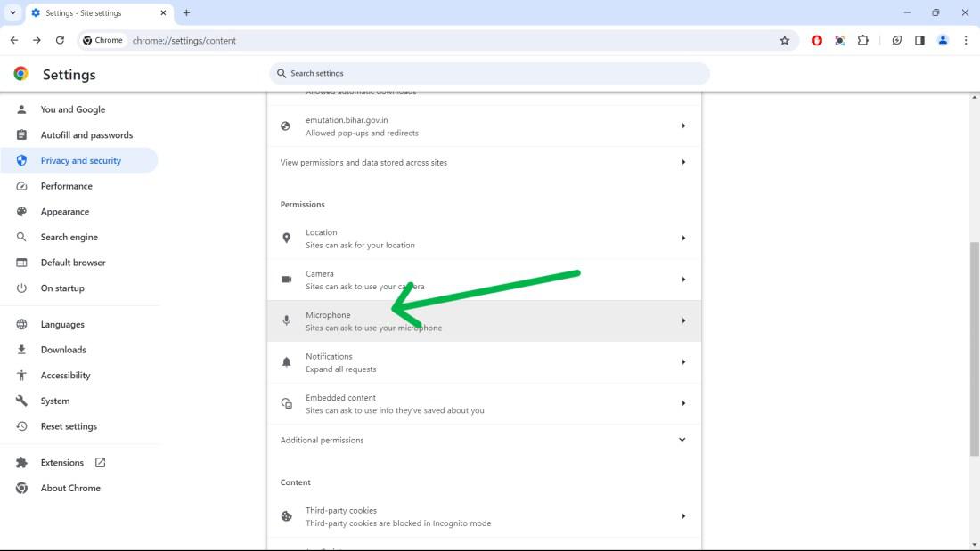Go back using the back arrow
This screenshot has width=980, height=551.
coord(13,41)
